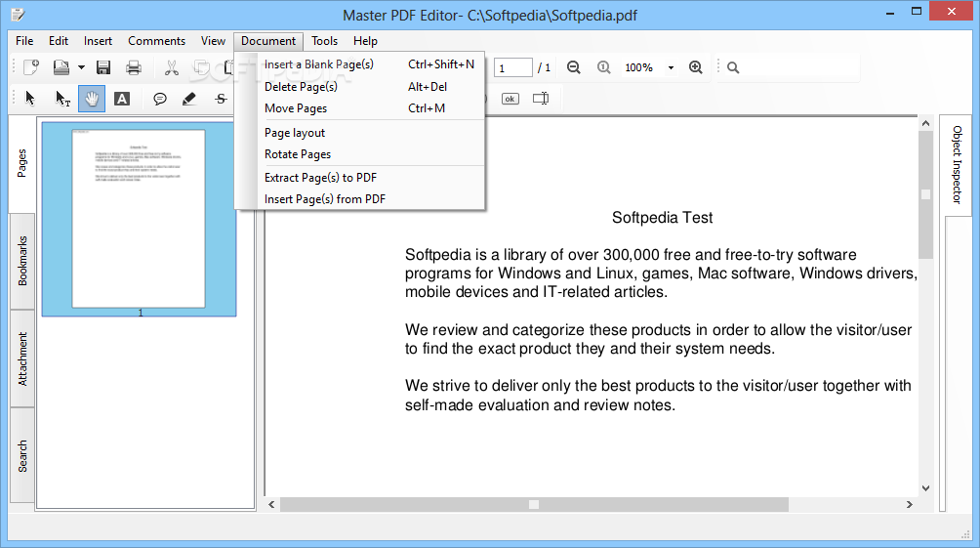Zoom out with the minus magnifier
The width and height of the screenshot is (980, 548).
[574, 67]
